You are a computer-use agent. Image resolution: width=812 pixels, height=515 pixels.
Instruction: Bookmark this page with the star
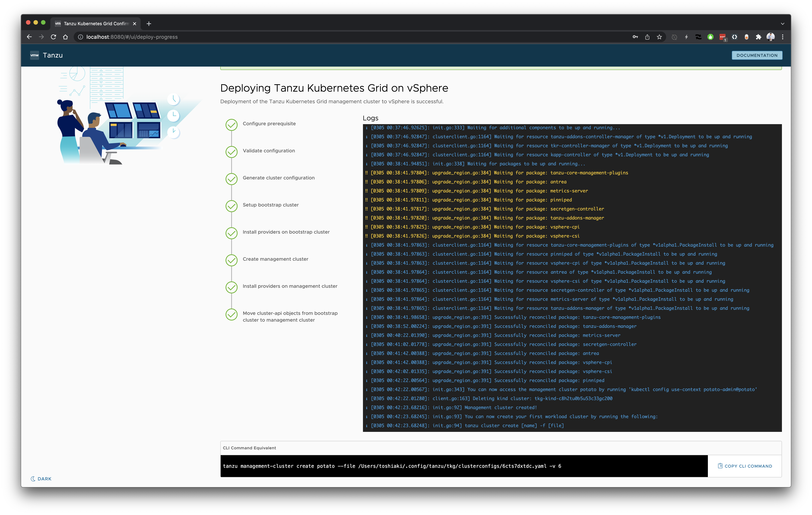(660, 37)
